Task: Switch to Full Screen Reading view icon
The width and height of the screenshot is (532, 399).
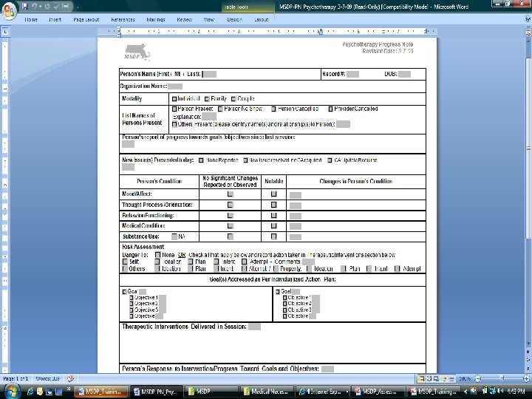Action: [429, 378]
